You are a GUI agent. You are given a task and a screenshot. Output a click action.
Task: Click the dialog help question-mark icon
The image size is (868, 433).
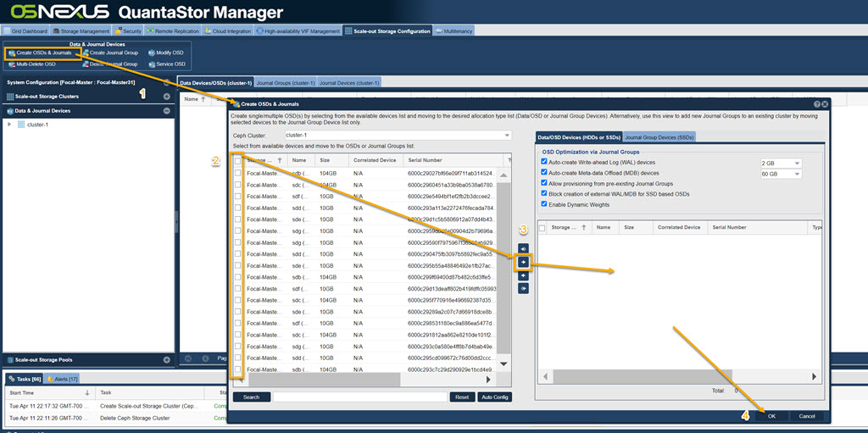pos(817,104)
